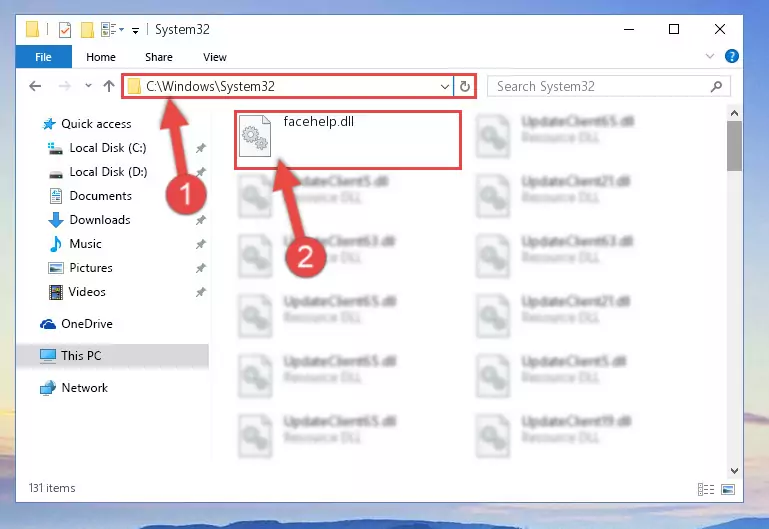Click the pin icon next to Pictures
Viewport: 769px width, 529px height.
(x=201, y=268)
